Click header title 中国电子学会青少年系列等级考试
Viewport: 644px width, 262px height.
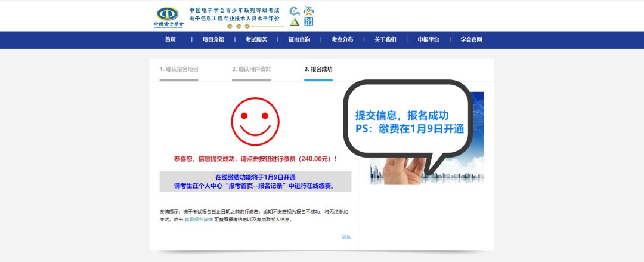tap(234, 10)
